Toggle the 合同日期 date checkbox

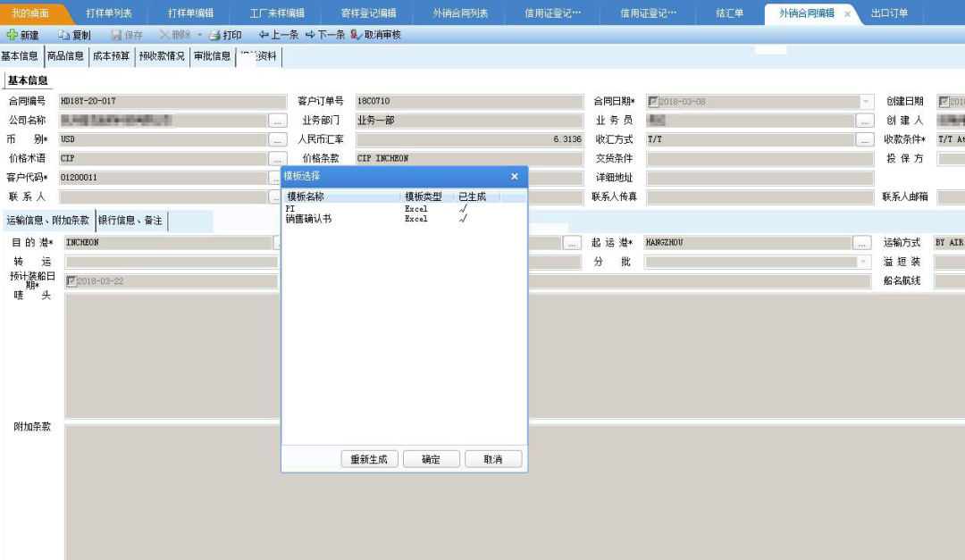pos(653,102)
